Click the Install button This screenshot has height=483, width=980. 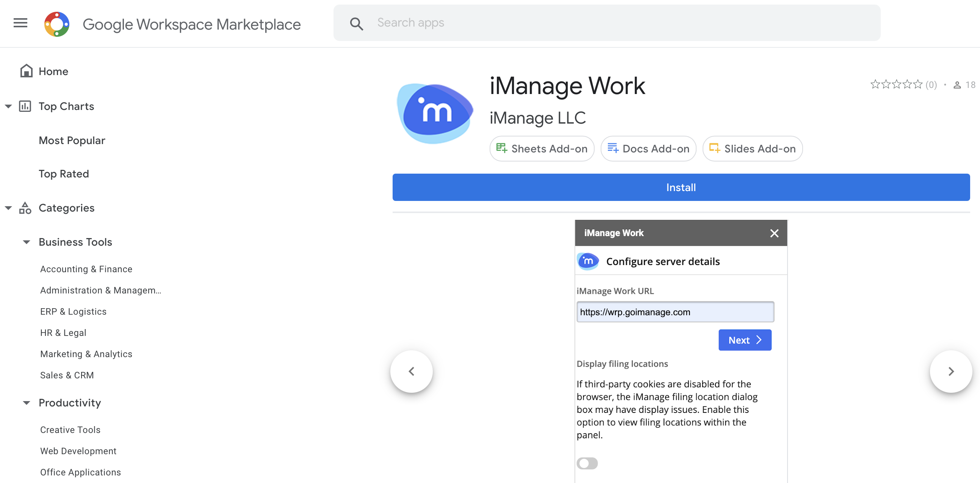pos(681,187)
